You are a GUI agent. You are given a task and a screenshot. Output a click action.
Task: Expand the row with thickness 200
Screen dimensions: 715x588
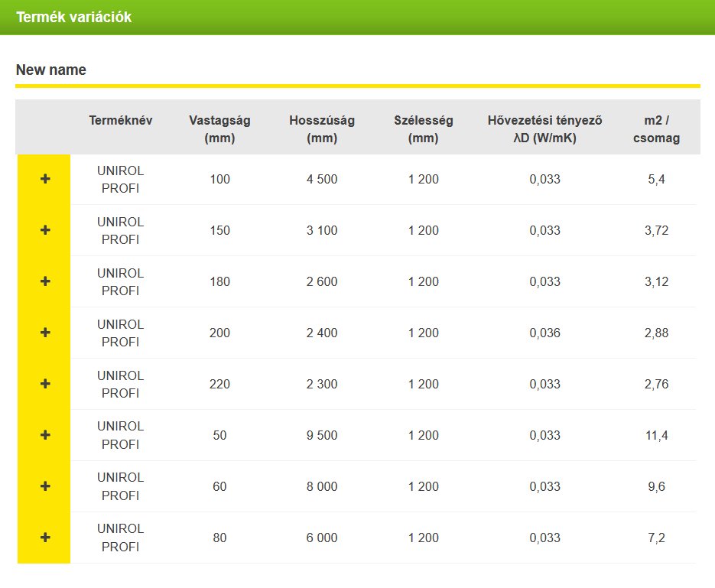44,333
